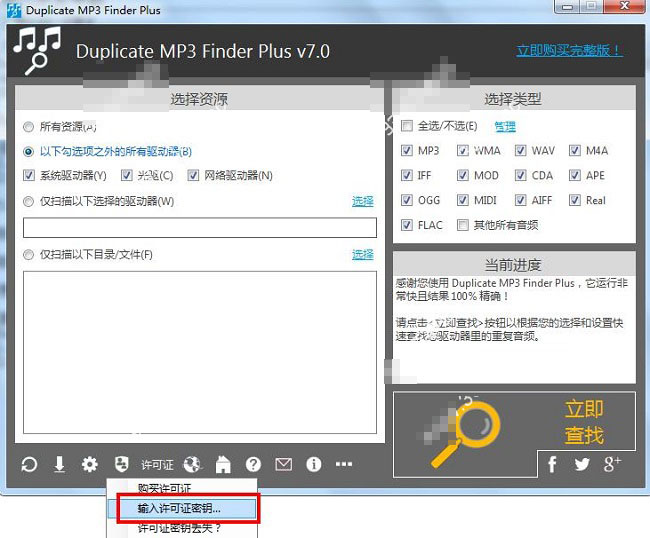Image resolution: width=650 pixels, height=538 pixels.
Task: Click the three-dots more icon
Action: click(x=344, y=464)
